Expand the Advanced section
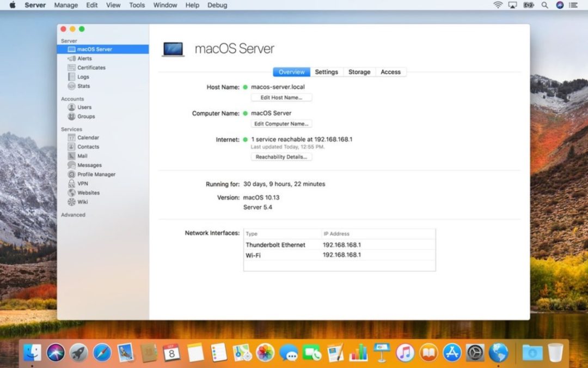 click(x=73, y=215)
